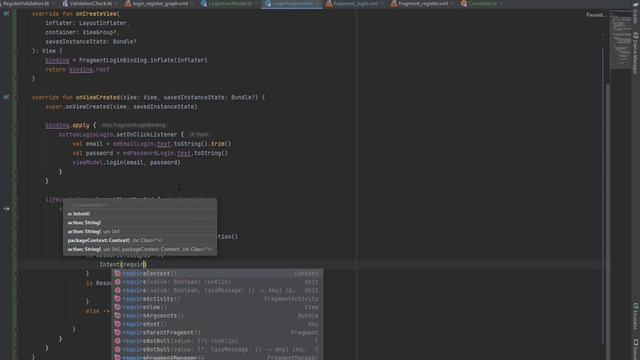Choose require with lazyMessage completion item
The width and height of the screenshot is (640, 360).
(218, 291)
